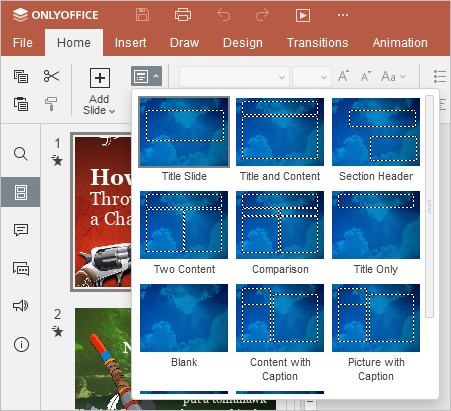Image resolution: width=451 pixels, height=411 pixels.
Task: Select slide 2 thumbnail
Action: click(x=104, y=359)
